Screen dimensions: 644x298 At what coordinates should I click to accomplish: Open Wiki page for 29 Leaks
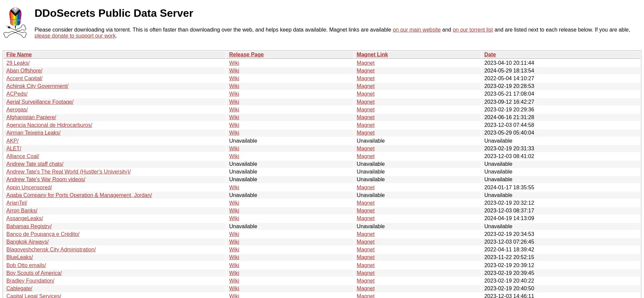pos(234,63)
